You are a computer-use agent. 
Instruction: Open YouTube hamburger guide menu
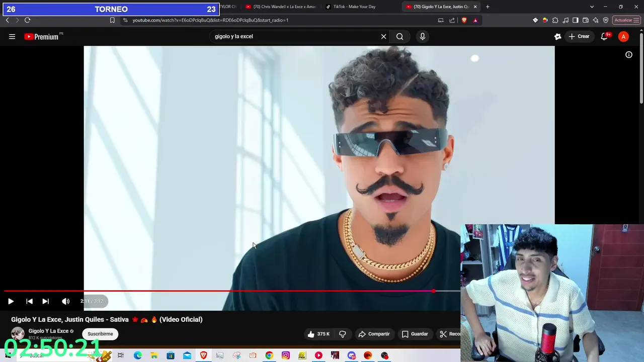tap(12, 36)
